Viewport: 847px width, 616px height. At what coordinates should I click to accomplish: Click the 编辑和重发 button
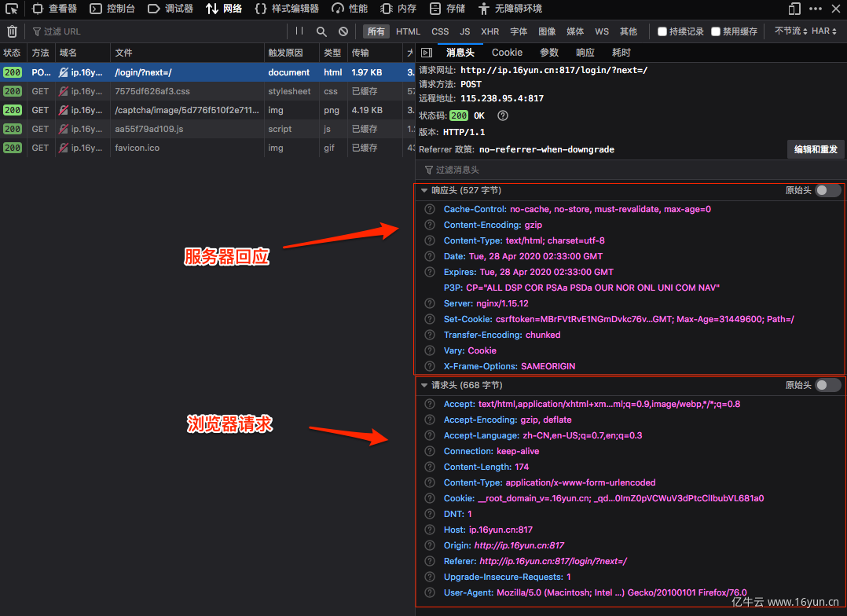point(816,149)
